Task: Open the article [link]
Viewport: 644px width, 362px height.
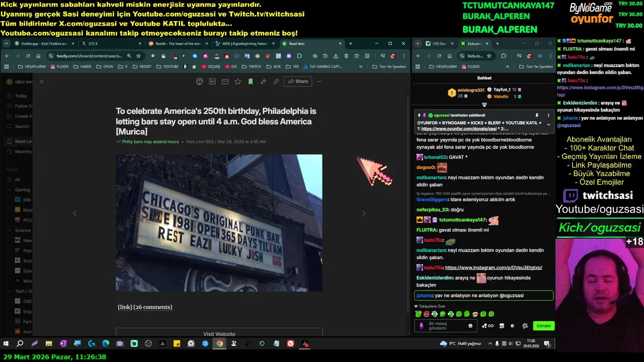Action: [x=125, y=307]
